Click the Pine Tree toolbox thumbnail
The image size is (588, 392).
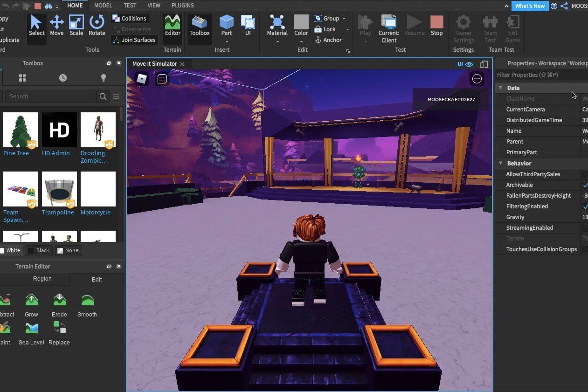(21, 130)
